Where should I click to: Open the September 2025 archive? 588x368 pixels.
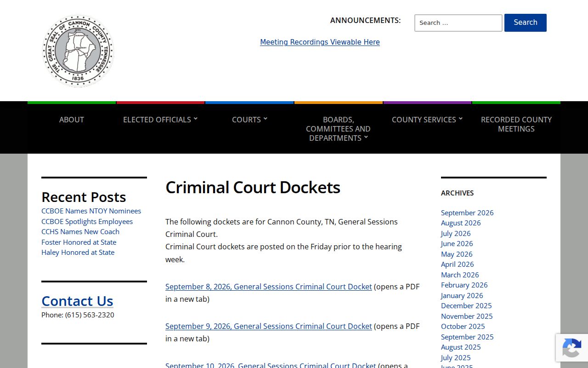point(467,337)
